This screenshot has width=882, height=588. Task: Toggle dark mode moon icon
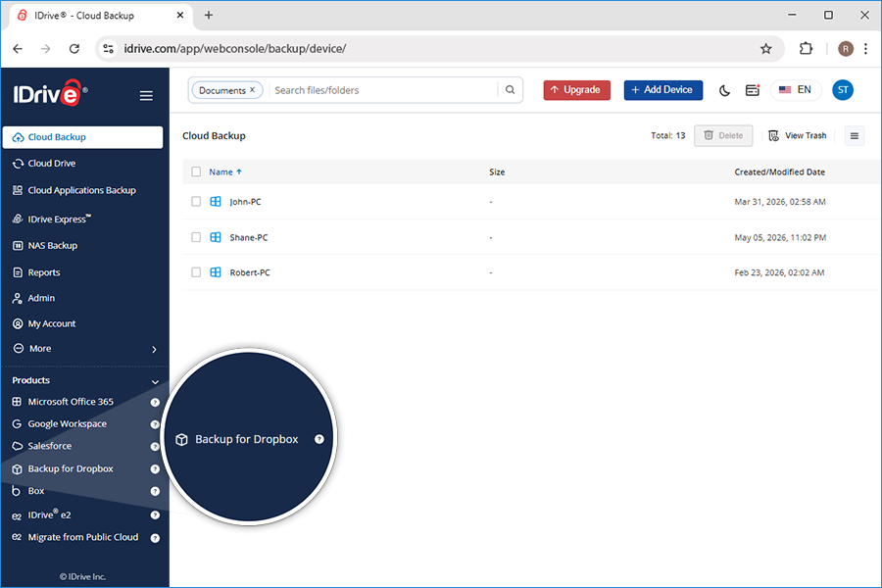click(x=724, y=90)
